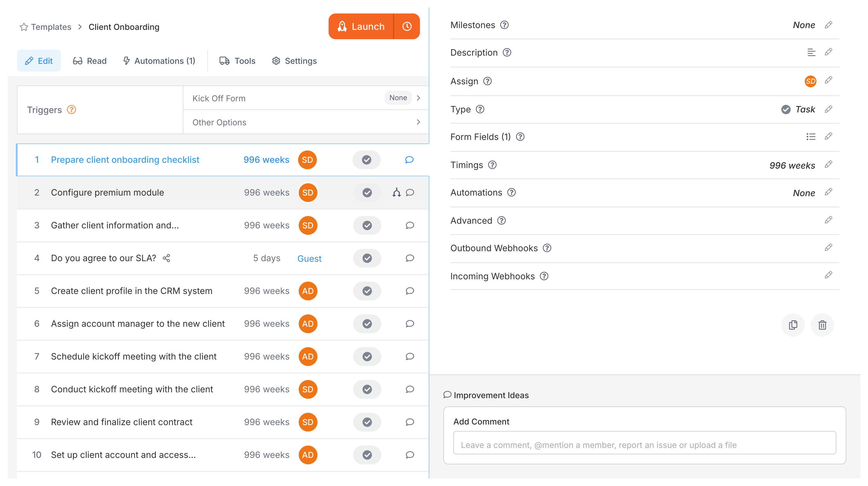Open the schedule launch clock icon
The height and width of the screenshot is (486, 868).
[x=407, y=27]
